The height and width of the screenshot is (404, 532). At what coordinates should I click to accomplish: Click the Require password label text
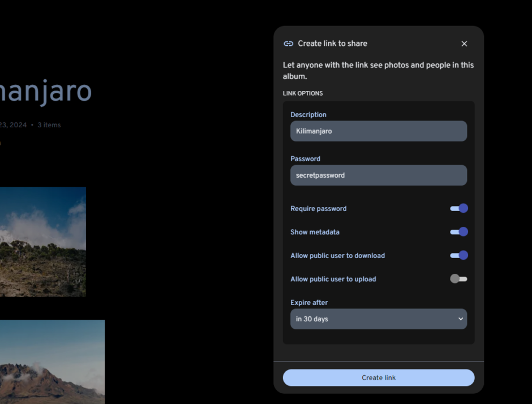click(318, 208)
